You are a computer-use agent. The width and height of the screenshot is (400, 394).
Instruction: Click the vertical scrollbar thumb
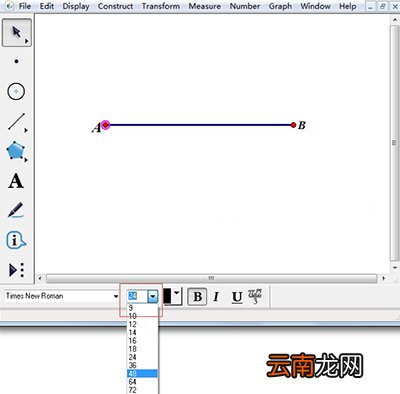[x=394, y=143]
